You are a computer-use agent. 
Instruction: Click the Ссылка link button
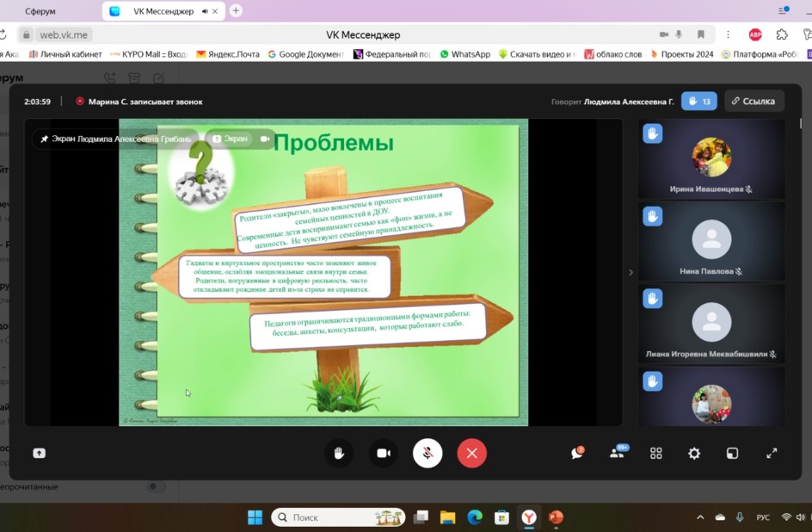(x=754, y=102)
